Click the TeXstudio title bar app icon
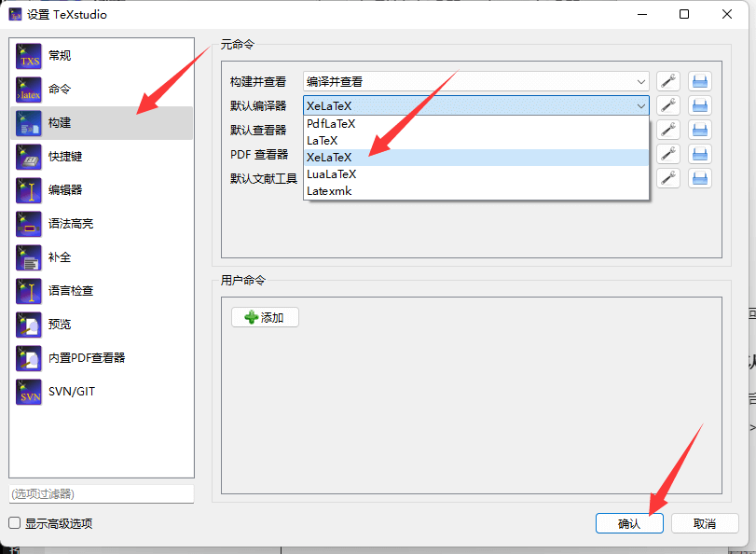 [x=16, y=15]
